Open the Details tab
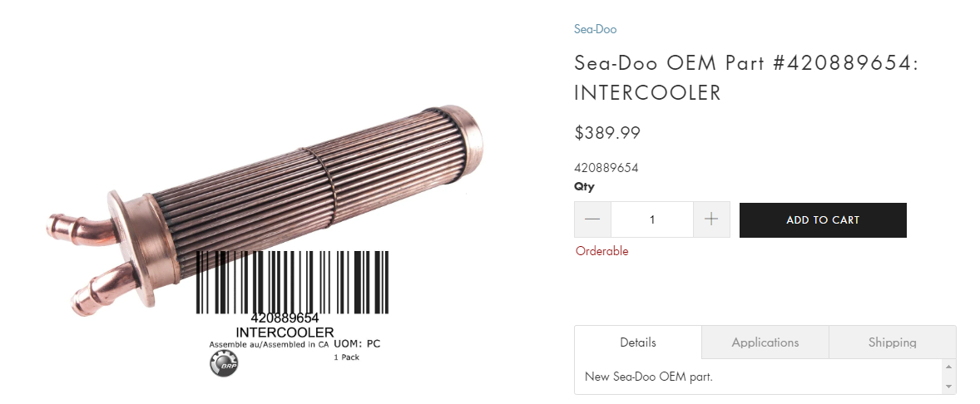The width and height of the screenshot is (980, 404). 638,342
